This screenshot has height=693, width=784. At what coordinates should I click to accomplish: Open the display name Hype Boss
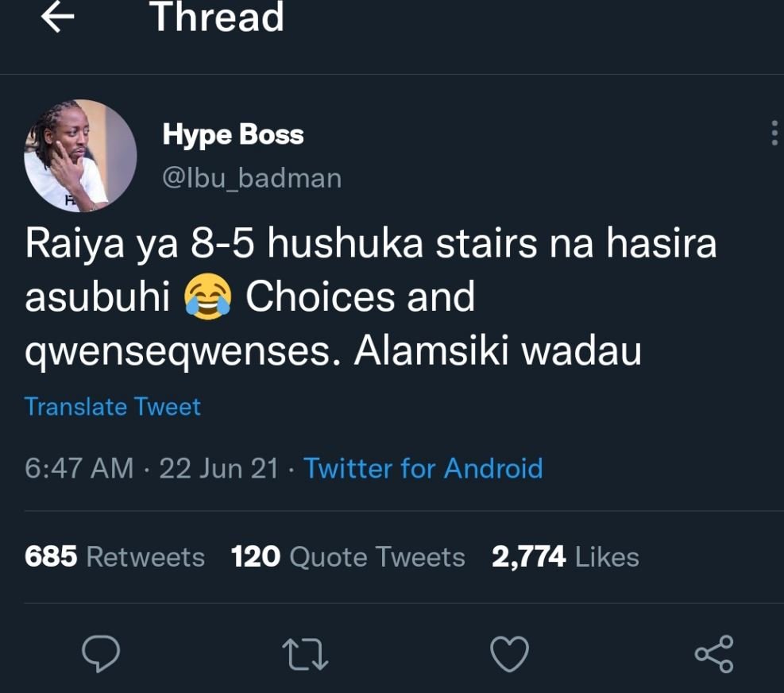pyautogui.click(x=233, y=134)
